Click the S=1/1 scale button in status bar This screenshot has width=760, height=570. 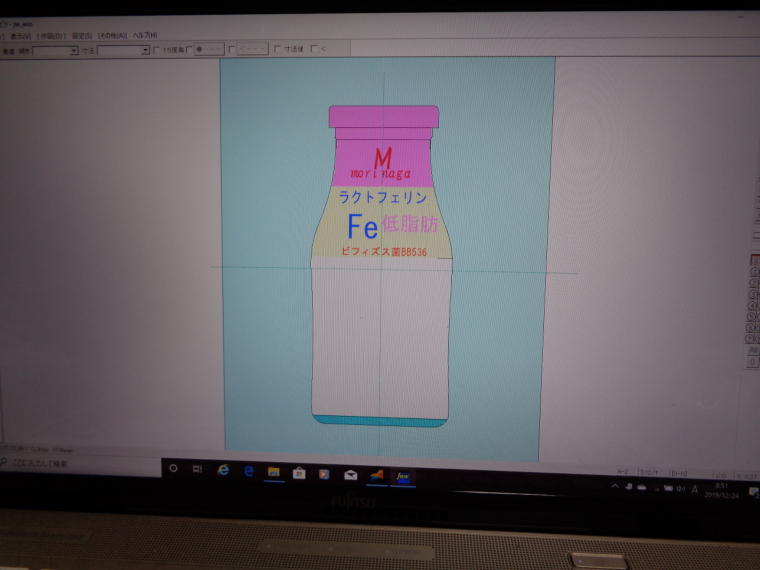[x=649, y=472]
